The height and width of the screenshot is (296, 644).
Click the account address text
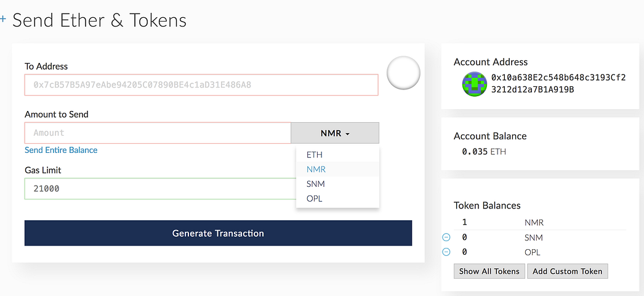click(x=558, y=84)
